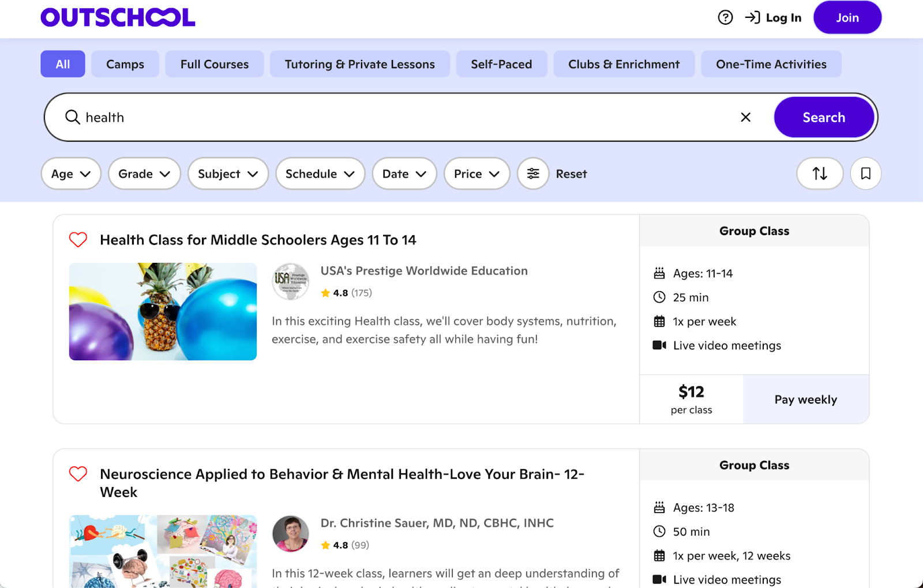
Task: Switch to Clubs & Enrichment tab
Action: click(624, 64)
